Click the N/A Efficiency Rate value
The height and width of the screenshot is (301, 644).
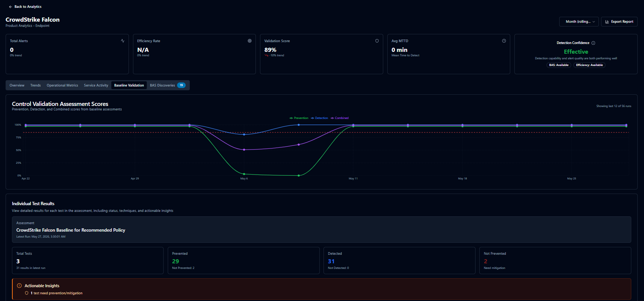point(143,50)
